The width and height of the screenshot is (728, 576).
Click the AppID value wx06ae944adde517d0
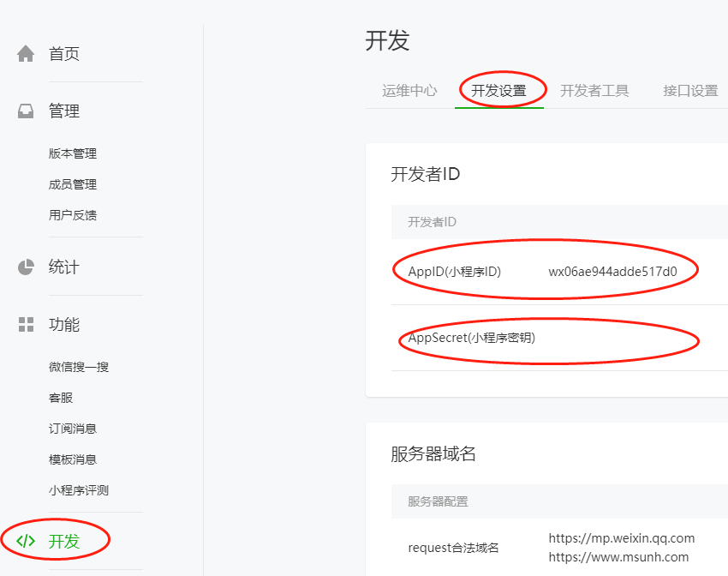click(612, 272)
